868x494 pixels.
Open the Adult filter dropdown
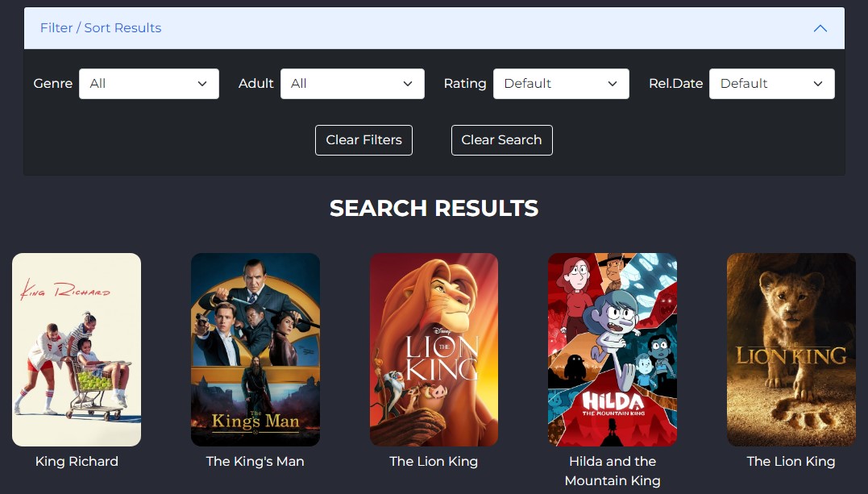[x=353, y=84]
